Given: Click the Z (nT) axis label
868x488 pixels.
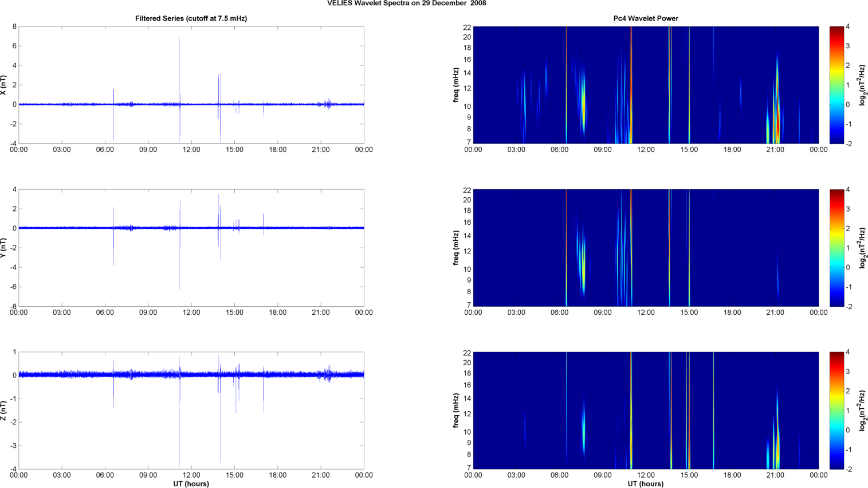Looking at the screenshot, I should click(x=3, y=411).
